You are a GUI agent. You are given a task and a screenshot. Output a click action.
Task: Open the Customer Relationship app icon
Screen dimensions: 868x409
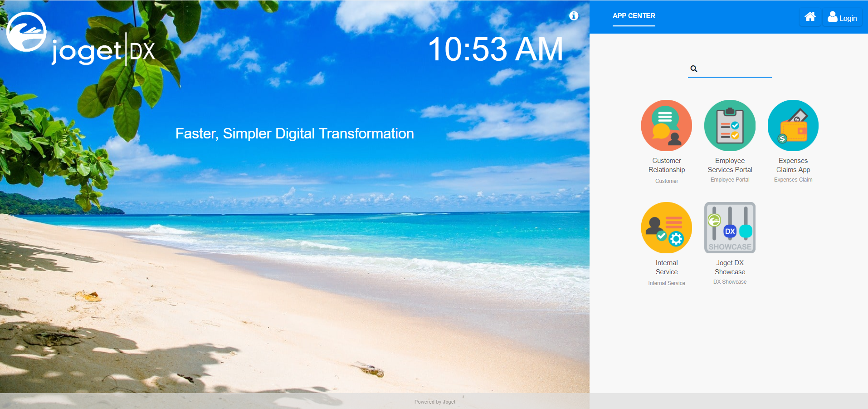click(x=666, y=126)
